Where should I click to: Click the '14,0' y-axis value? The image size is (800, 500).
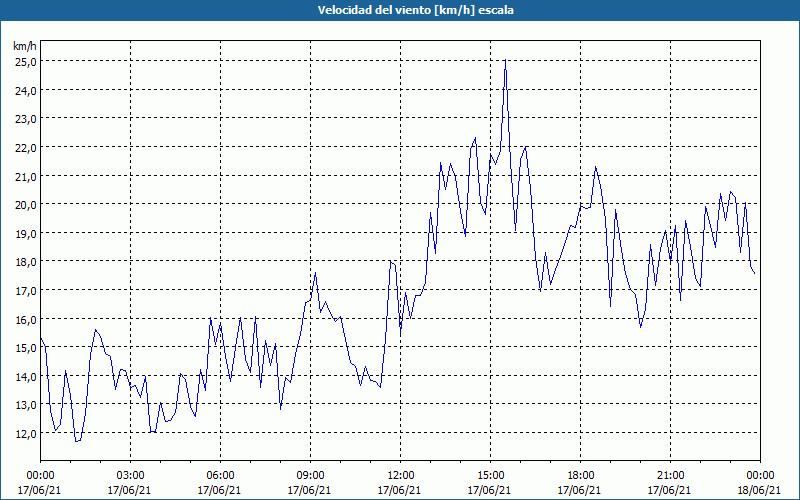pyautogui.click(x=26, y=376)
